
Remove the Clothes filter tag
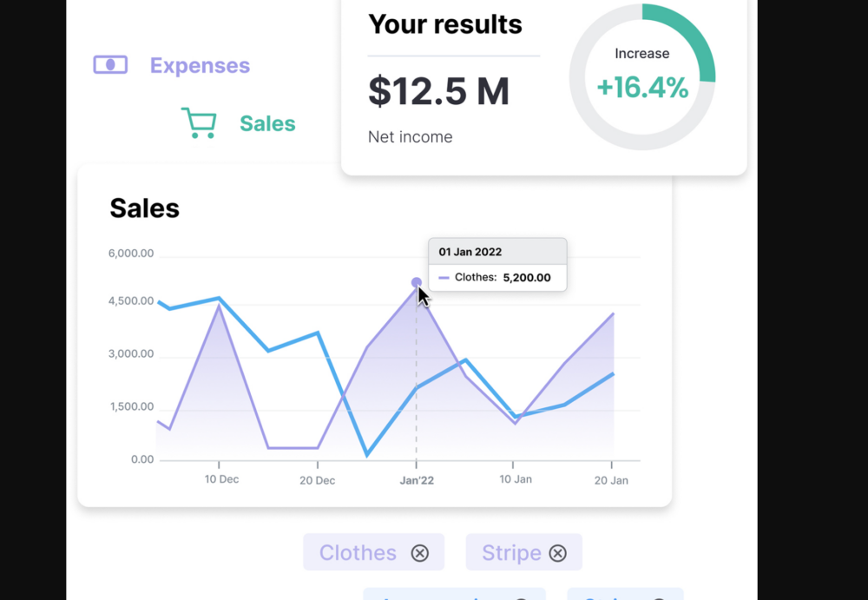point(420,553)
